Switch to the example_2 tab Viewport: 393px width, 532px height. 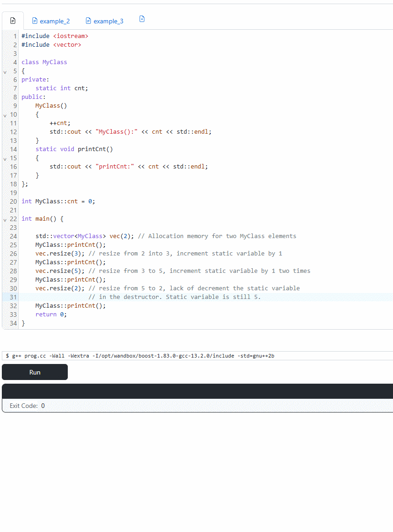pos(55,21)
